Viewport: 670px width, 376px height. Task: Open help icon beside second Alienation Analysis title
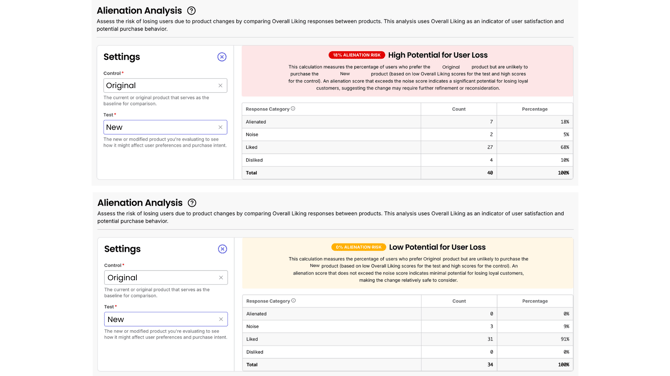(192, 203)
